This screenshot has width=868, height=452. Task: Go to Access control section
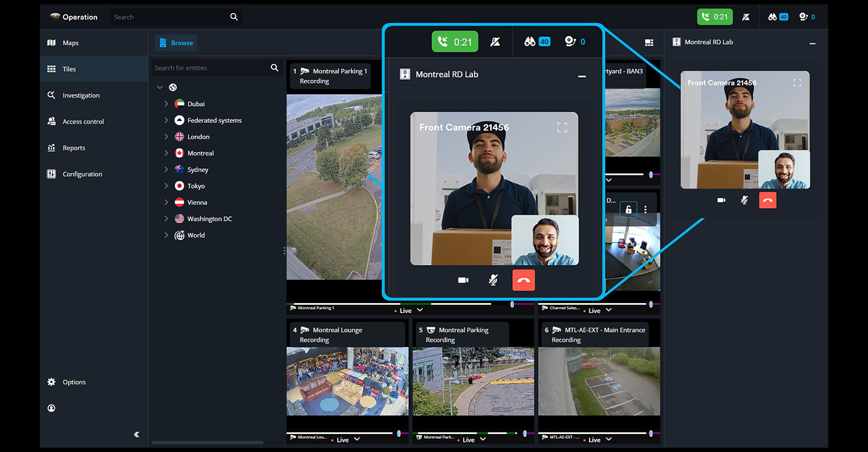83,122
